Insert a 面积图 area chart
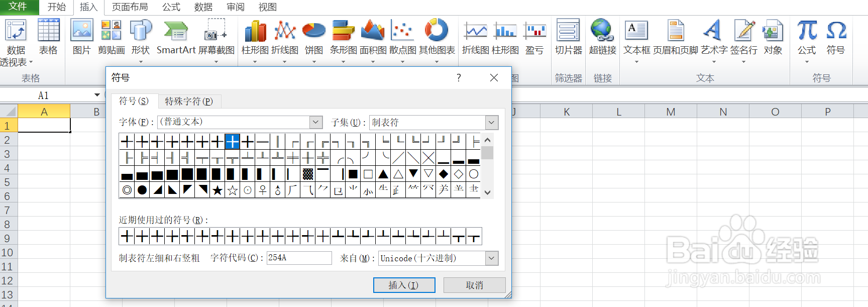The height and width of the screenshot is (307, 868). [373, 41]
